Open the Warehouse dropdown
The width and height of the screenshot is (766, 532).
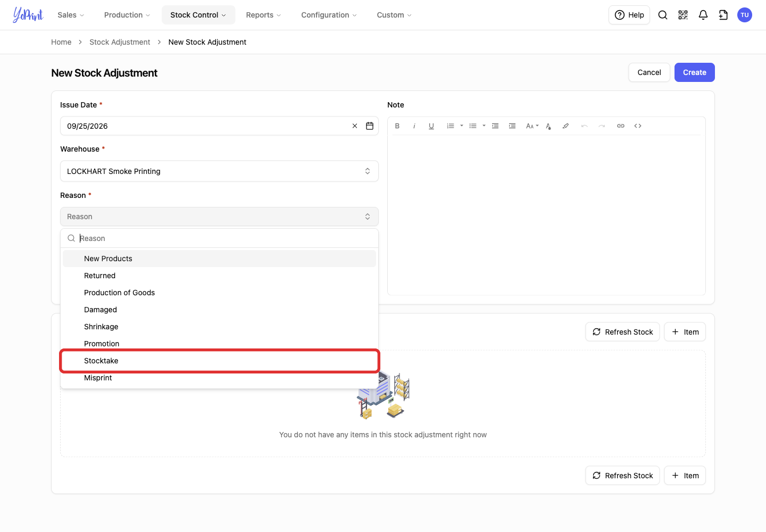pos(219,171)
